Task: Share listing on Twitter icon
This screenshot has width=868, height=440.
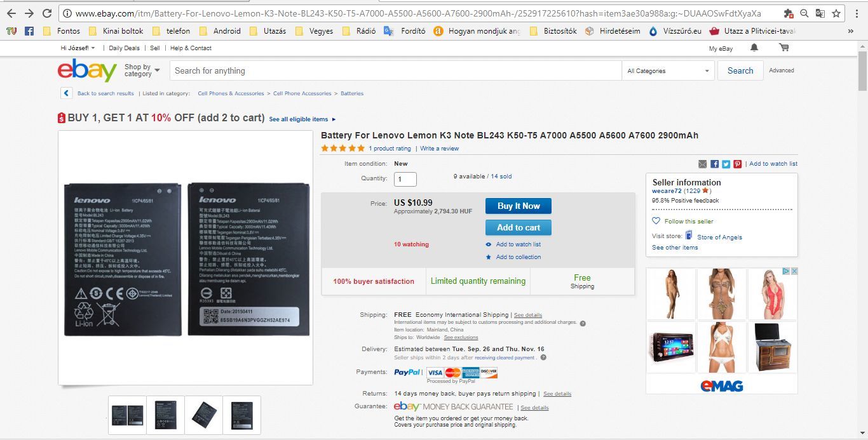Action: (x=726, y=164)
